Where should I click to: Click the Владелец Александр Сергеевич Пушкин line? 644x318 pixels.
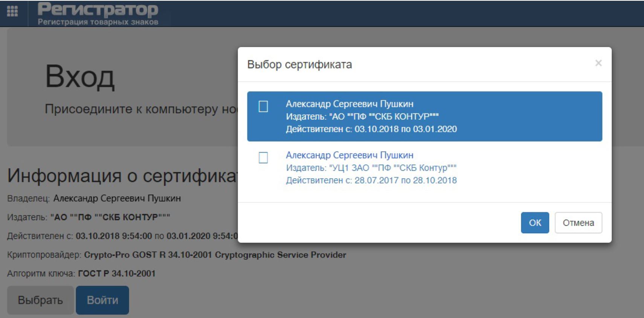[x=94, y=198]
